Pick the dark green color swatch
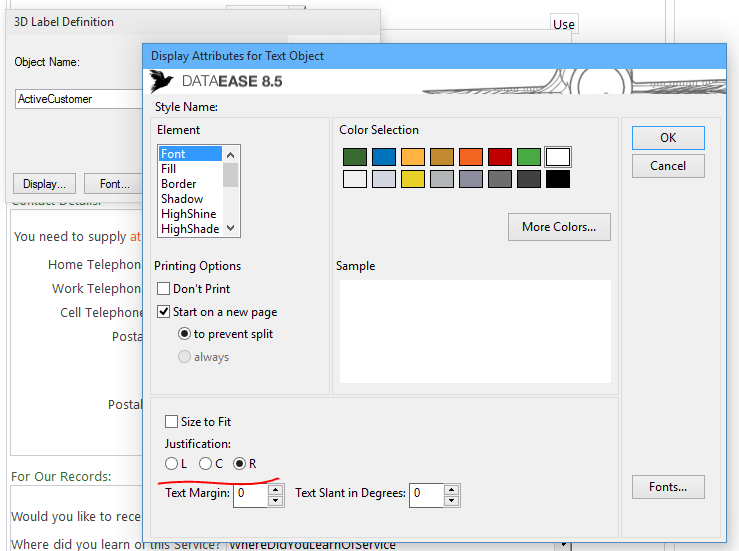 355,157
